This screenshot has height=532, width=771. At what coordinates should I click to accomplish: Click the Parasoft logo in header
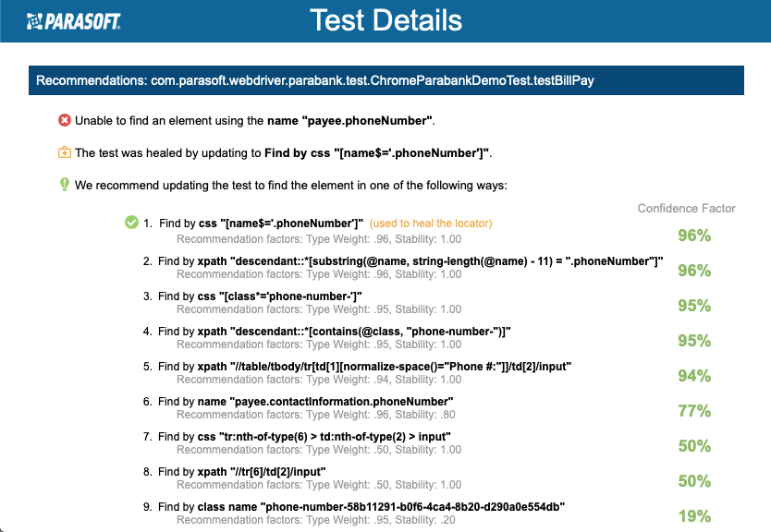[x=73, y=21]
